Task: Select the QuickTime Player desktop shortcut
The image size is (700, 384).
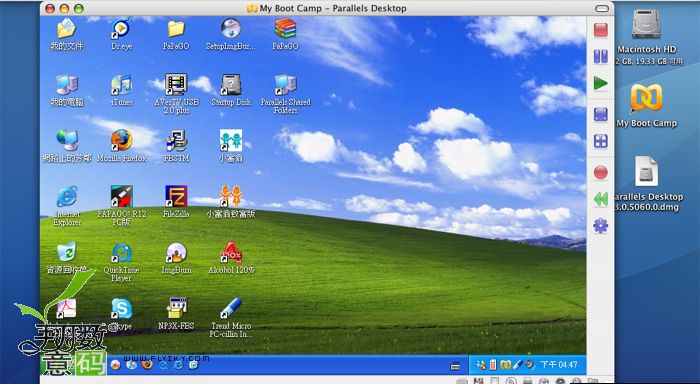Action: 121,262
